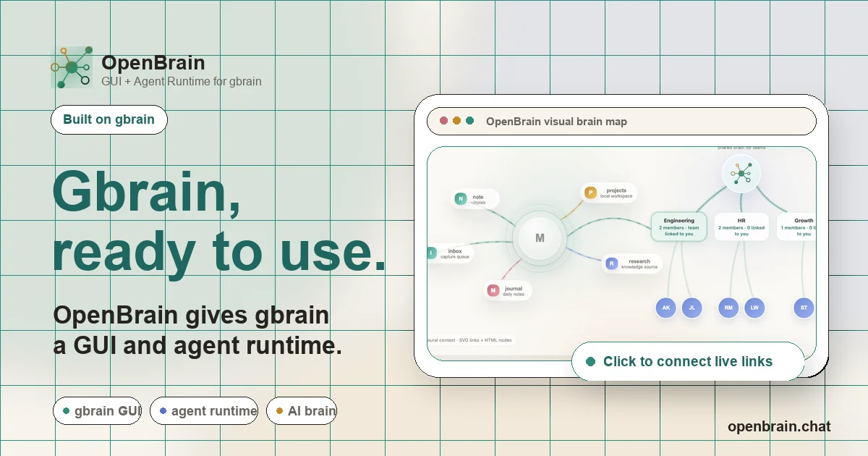
Task: Click the "OpenBrain visual brain map" title
Action: [556, 121]
